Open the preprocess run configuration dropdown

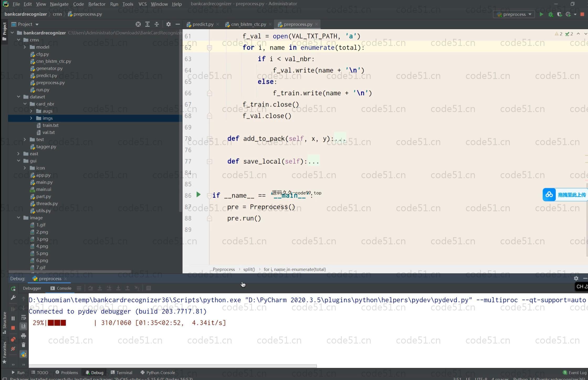coord(514,14)
